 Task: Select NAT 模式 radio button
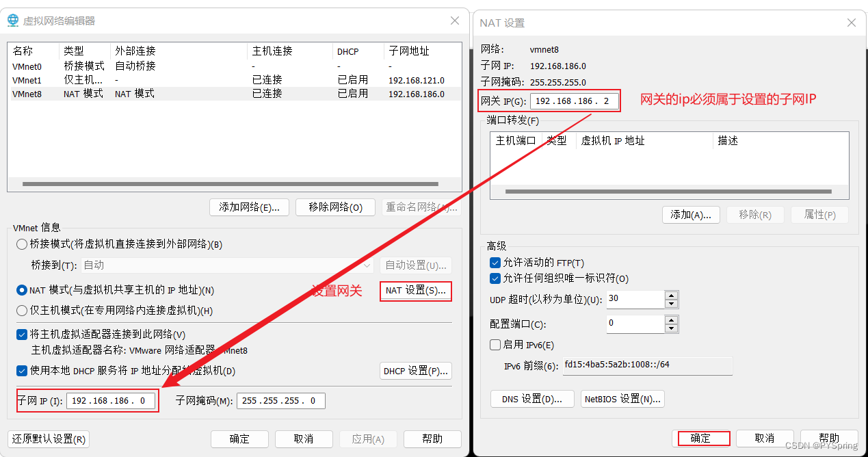pyautogui.click(x=22, y=290)
